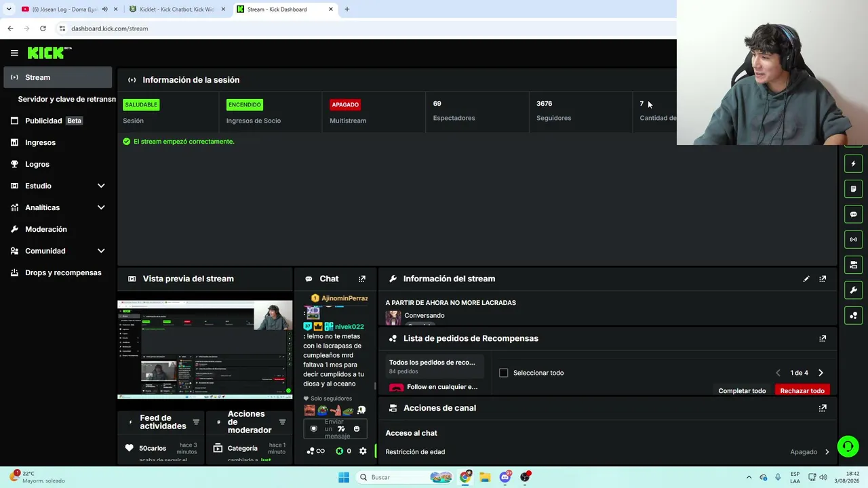Open Restricción de edad setting arrow

[x=827, y=452]
